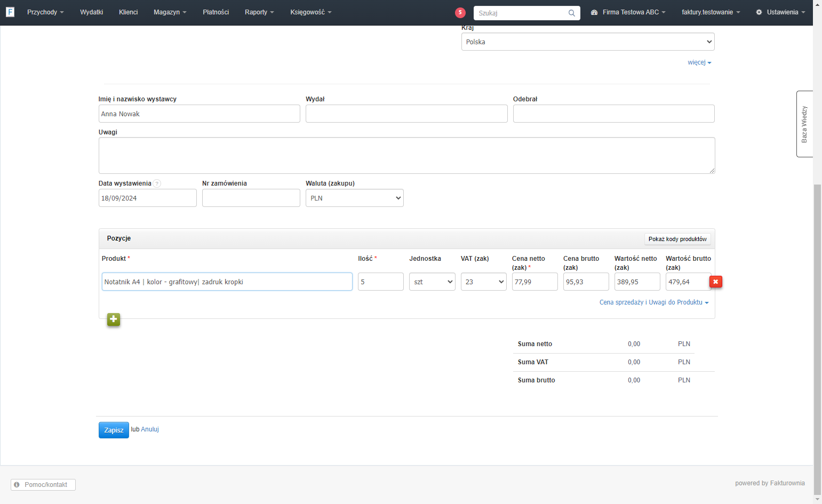822x504 pixels.
Task: Expand the Księgowość dropdown menu
Action: coord(311,12)
